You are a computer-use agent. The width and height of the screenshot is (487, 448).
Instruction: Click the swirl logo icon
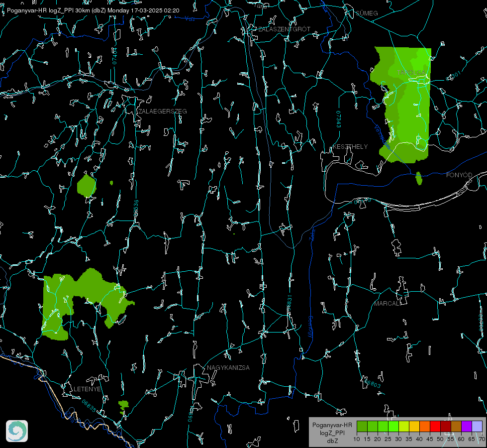click(x=17, y=431)
